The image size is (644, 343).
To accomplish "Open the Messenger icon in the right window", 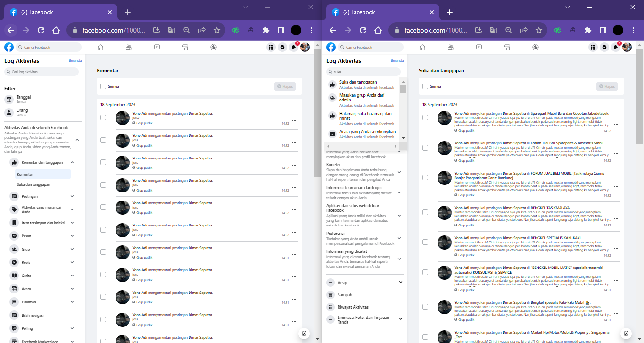I will click(x=604, y=47).
